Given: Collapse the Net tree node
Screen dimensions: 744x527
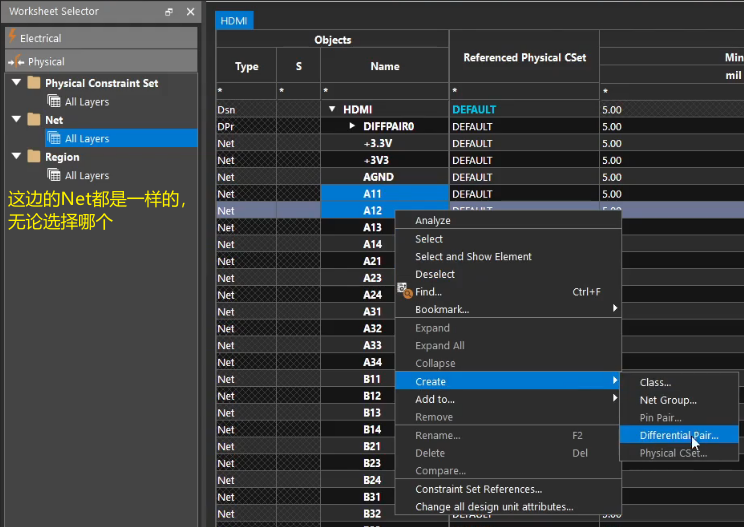Looking at the screenshot, I should (16, 120).
